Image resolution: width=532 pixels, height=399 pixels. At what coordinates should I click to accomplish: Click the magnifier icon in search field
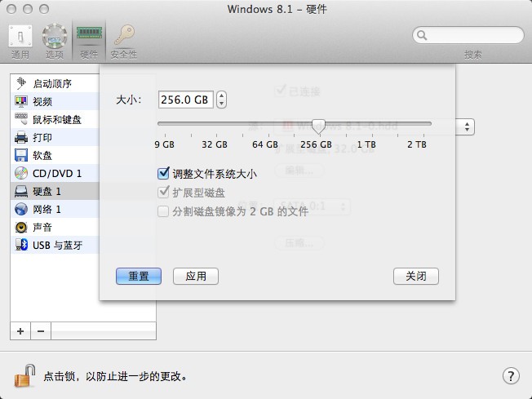coord(422,35)
